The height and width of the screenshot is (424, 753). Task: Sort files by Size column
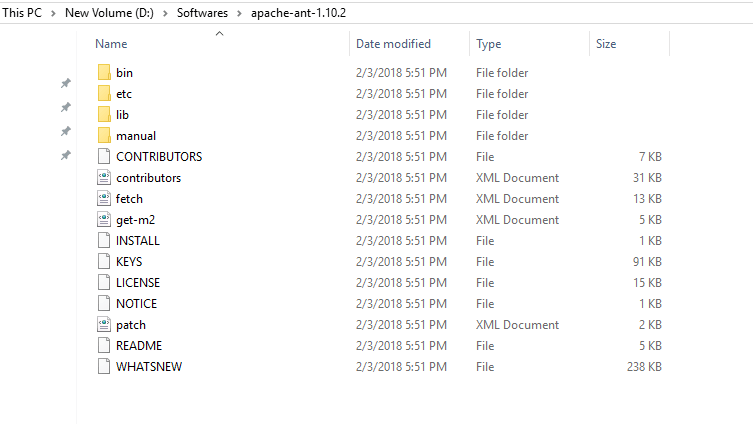tap(606, 44)
